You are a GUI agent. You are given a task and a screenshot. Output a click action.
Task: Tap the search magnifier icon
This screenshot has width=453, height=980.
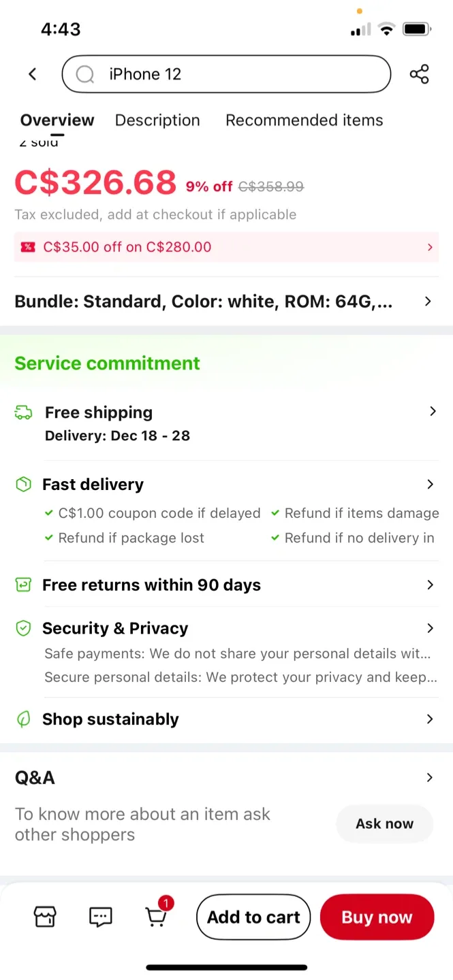point(85,74)
